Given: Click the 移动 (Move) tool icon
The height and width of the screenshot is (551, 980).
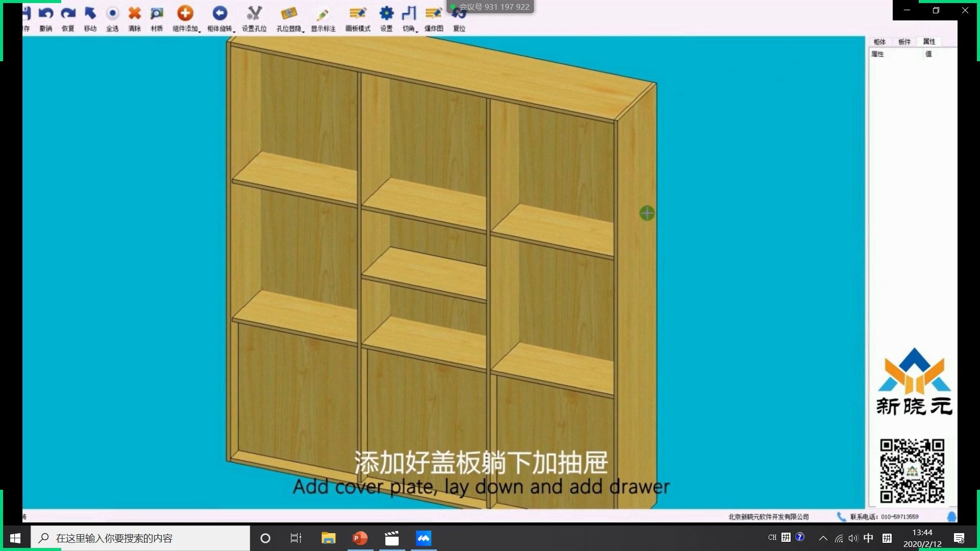Looking at the screenshot, I should pos(90,12).
